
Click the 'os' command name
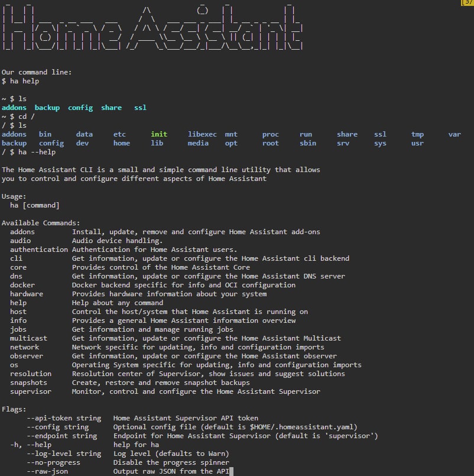pos(14,365)
